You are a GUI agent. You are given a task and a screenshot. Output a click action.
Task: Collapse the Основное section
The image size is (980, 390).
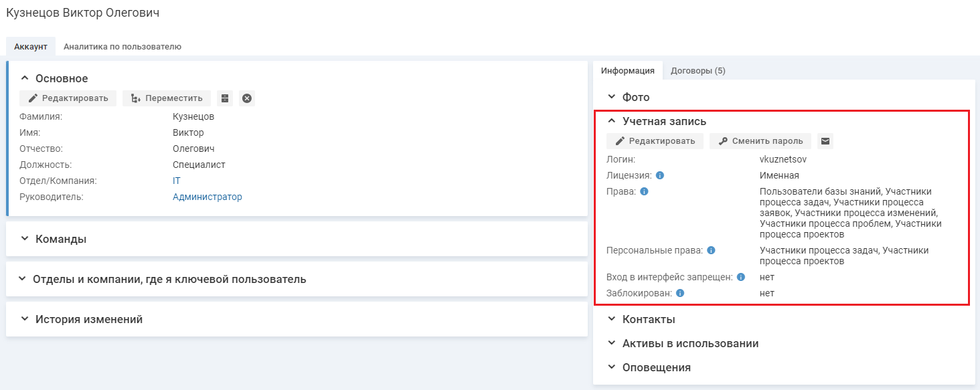point(25,78)
